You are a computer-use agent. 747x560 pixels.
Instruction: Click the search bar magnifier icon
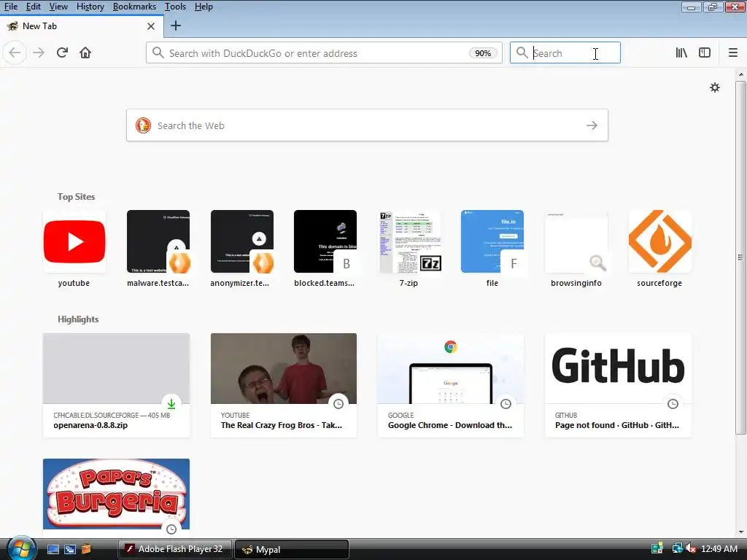point(522,52)
